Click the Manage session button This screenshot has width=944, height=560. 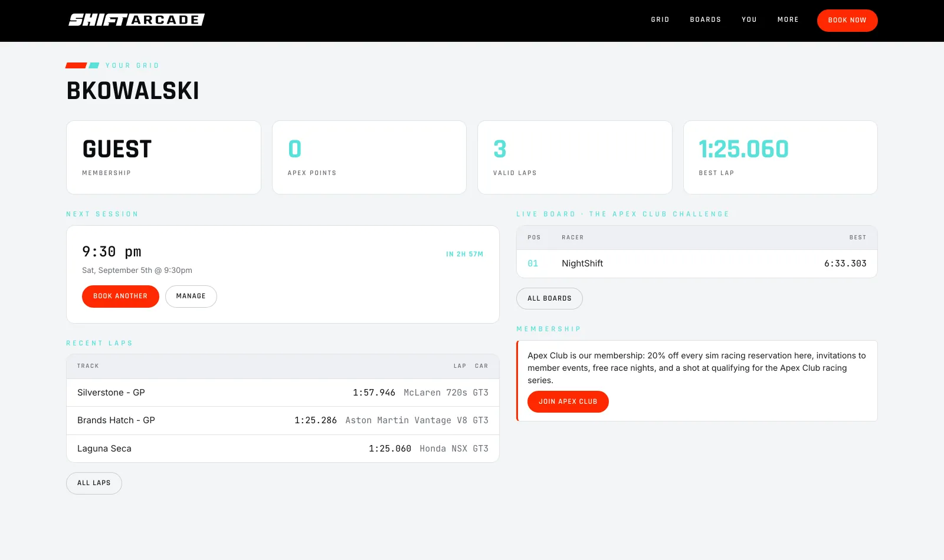(191, 297)
